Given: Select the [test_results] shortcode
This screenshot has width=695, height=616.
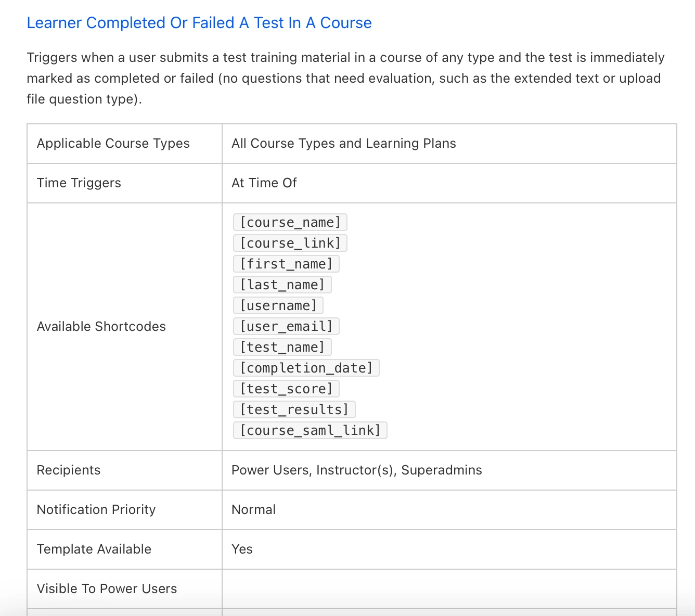Looking at the screenshot, I should tap(294, 409).
